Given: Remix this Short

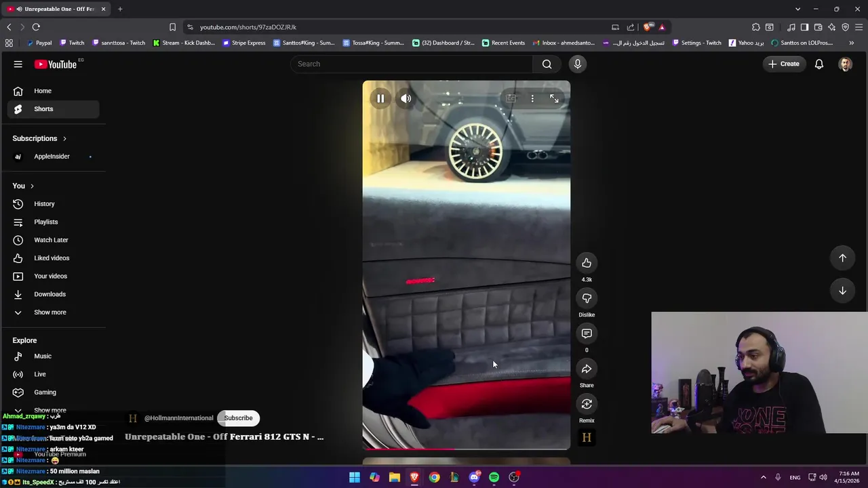Looking at the screenshot, I should 587,404.
